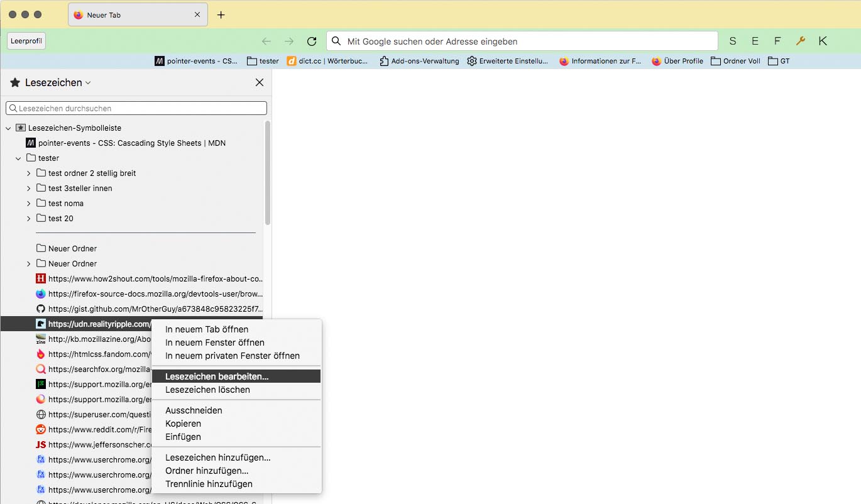Viewport: 861px width, 504px height.
Task: Select In neuem Tab öffnen
Action: pyautogui.click(x=207, y=329)
